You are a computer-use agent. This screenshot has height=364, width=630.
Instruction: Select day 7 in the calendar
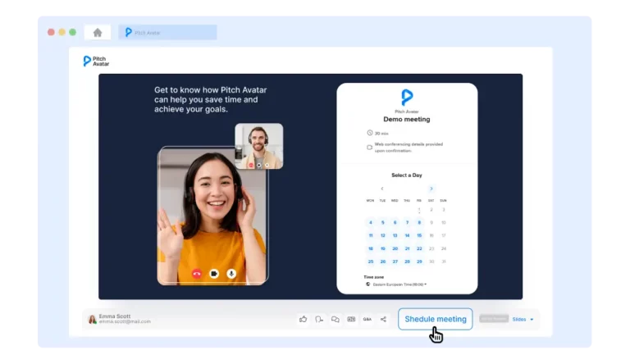[x=407, y=222]
